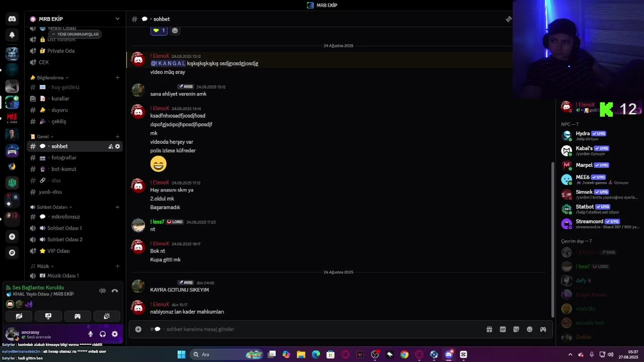The height and width of the screenshot is (362, 644).
Task: Click the game controller icon in message bar
Action: 543,329
